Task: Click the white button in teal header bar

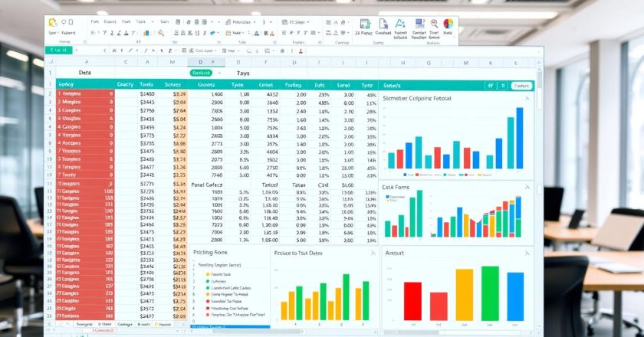Action: coord(521,86)
